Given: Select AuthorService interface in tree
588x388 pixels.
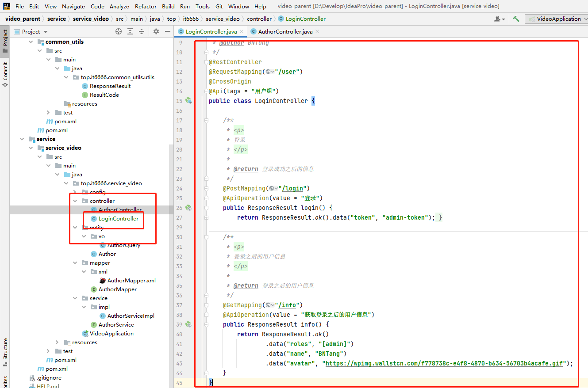Looking at the screenshot, I should tap(112, 324).
